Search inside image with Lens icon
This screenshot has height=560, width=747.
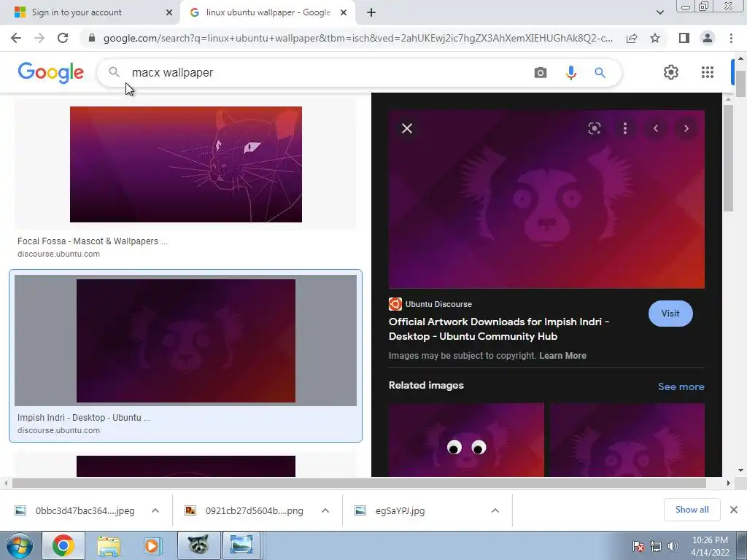click(594, 128)
